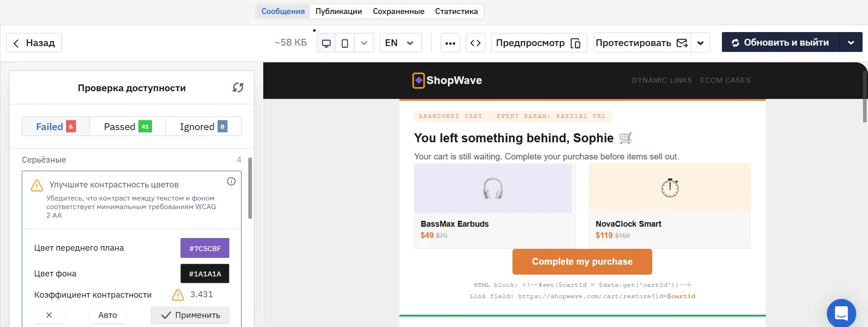This screenshot has width=868, height=327.
Task: Open the EN language dropdown
Action: tap(401, 43)
